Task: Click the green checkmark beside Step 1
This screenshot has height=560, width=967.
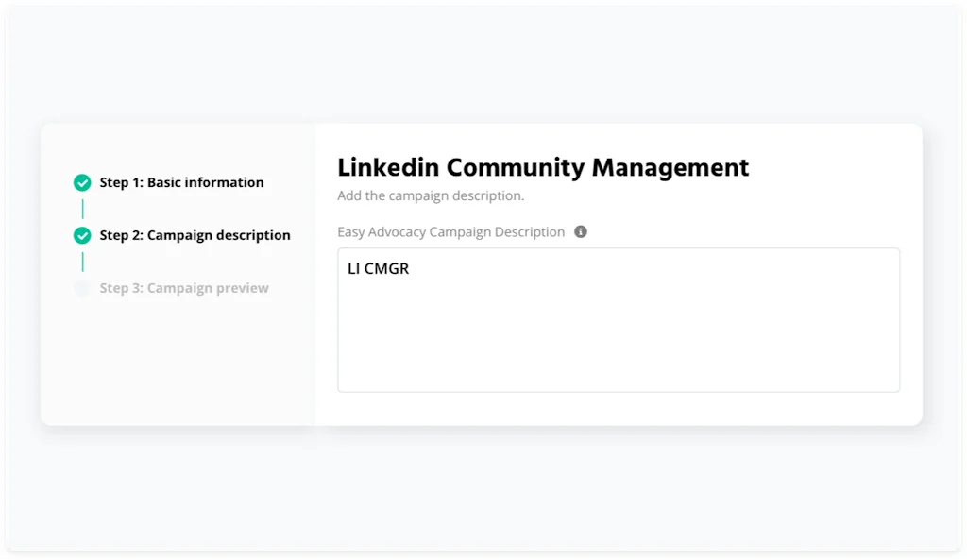Action: (x=82, y=183)
